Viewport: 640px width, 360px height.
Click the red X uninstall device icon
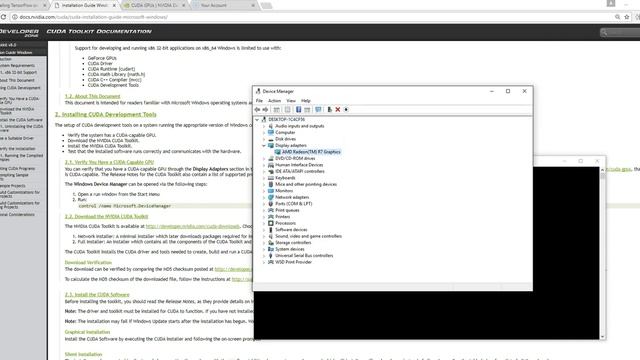point(338,109)
